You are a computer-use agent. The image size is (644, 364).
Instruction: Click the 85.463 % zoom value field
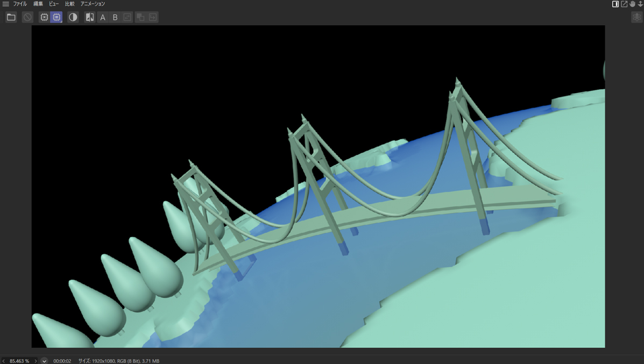tap(19, 361)
